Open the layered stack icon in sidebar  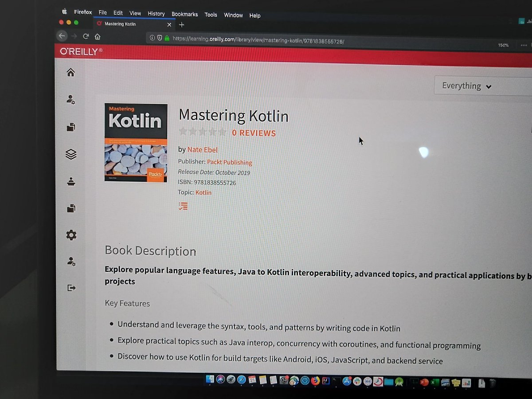click(71, 154)
